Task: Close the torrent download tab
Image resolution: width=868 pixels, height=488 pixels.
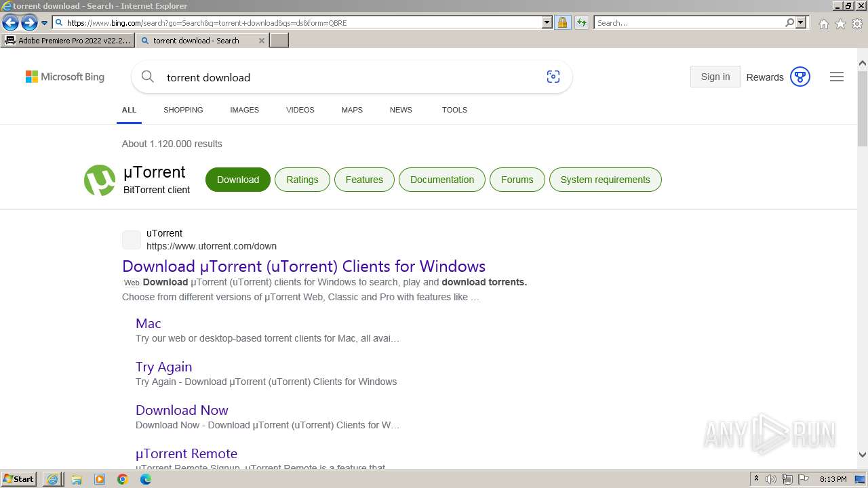Action: click(x=262, y=41)
